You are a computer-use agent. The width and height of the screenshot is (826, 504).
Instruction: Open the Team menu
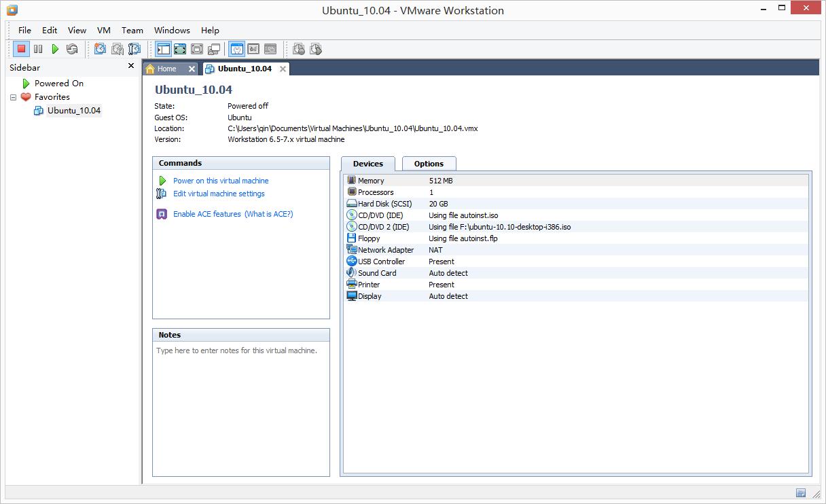coord(132,30)
